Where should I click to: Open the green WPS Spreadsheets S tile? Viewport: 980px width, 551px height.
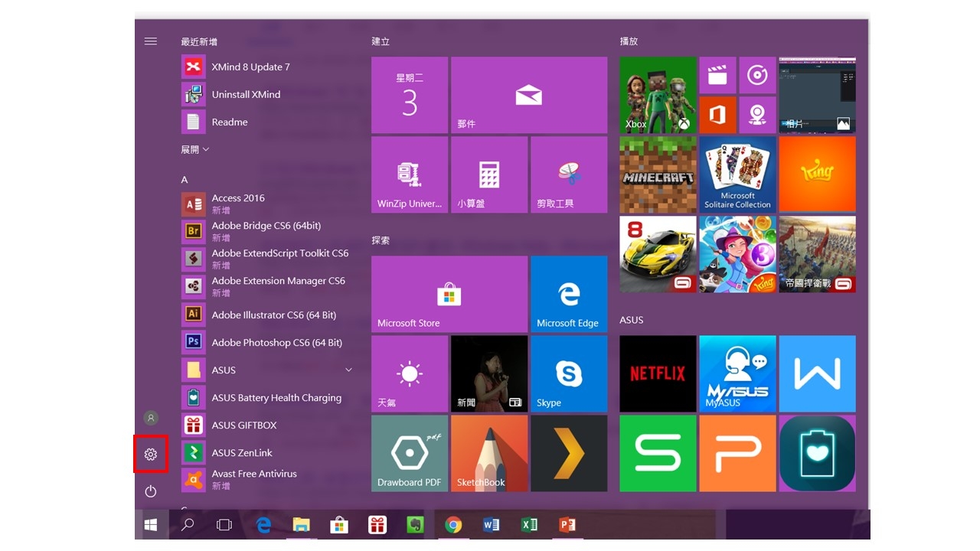tap(658, 453)
